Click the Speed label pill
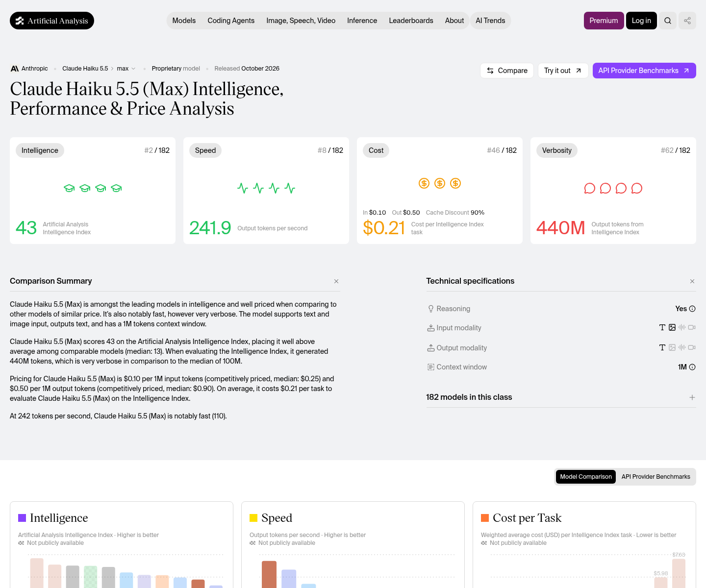 (205, 150)
